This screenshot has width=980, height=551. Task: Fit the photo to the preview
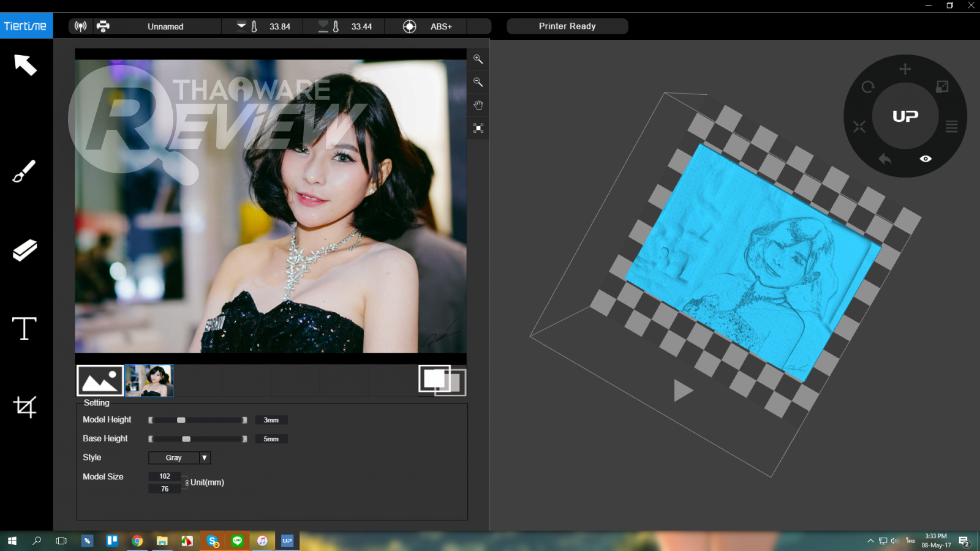click(x=478, y=128)
